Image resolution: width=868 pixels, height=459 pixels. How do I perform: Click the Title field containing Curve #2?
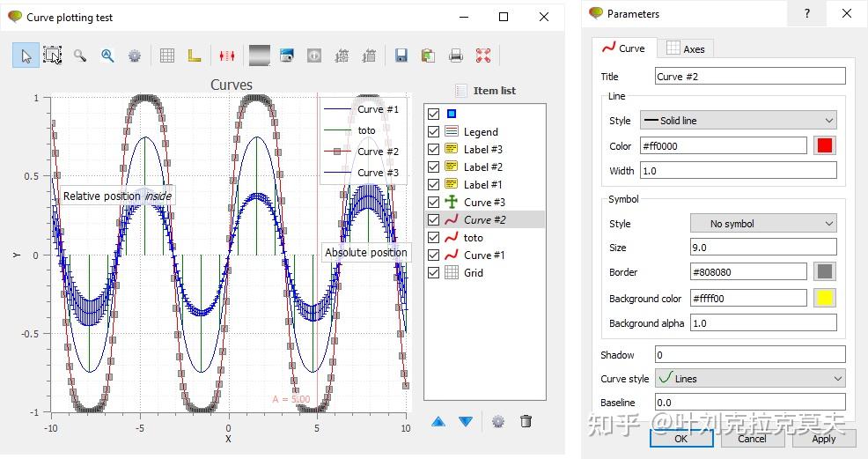[750, 77]
